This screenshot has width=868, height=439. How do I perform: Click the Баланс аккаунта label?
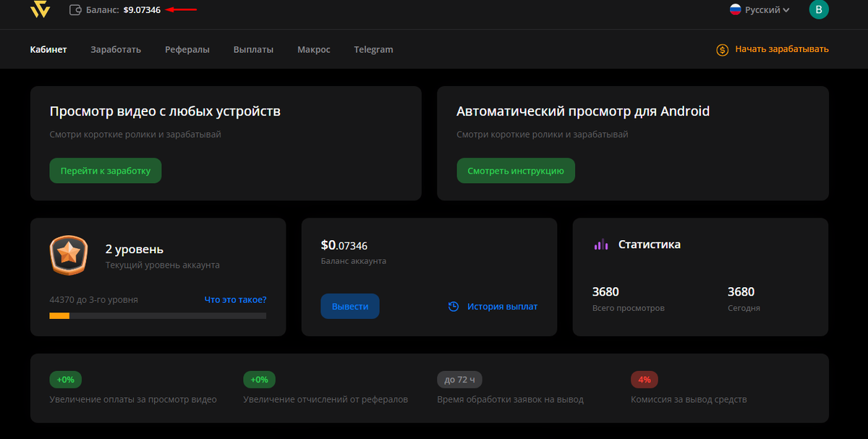[354, 261]
